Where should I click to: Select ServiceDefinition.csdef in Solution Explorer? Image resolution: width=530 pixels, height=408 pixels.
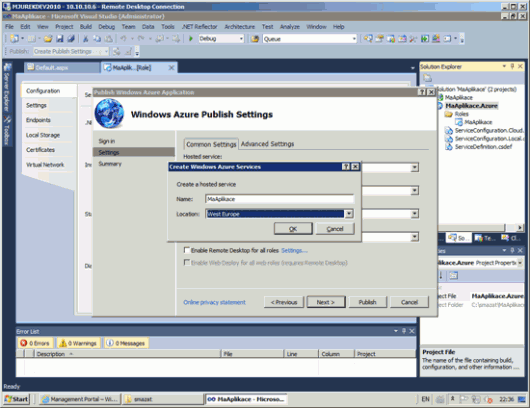click(483, 147)
